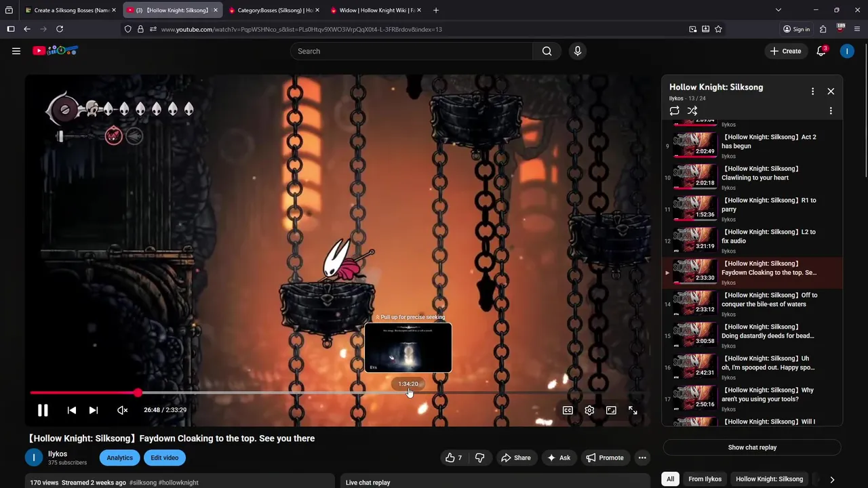
Task: Toggle closed captions on the player
Action: coord(568,410)
